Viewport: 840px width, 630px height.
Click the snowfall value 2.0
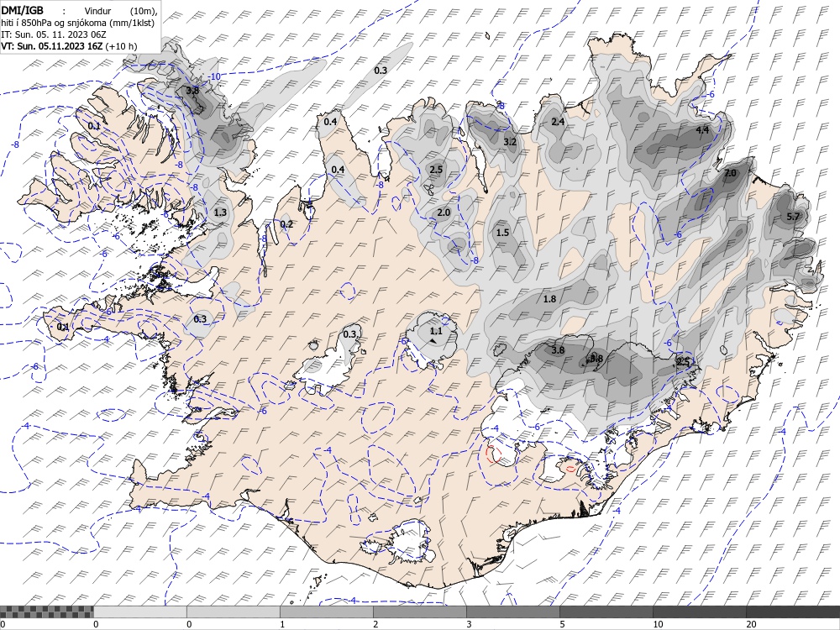pyautogui.click(x=444, y=213)
